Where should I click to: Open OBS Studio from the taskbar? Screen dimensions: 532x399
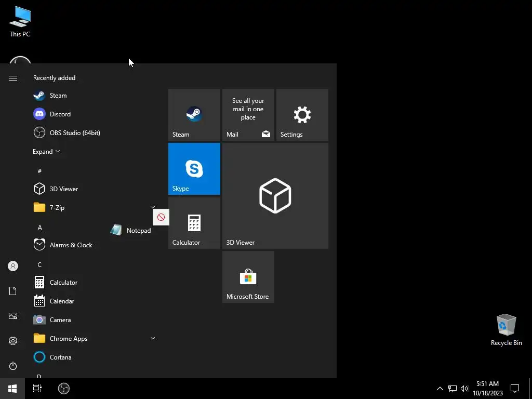click(64, 389)
